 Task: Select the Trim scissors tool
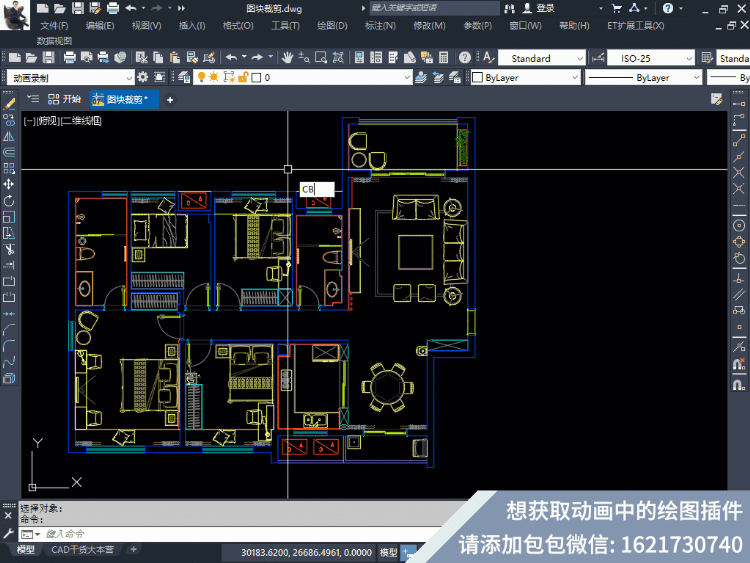pyautogui.click(x=9, y=249)
